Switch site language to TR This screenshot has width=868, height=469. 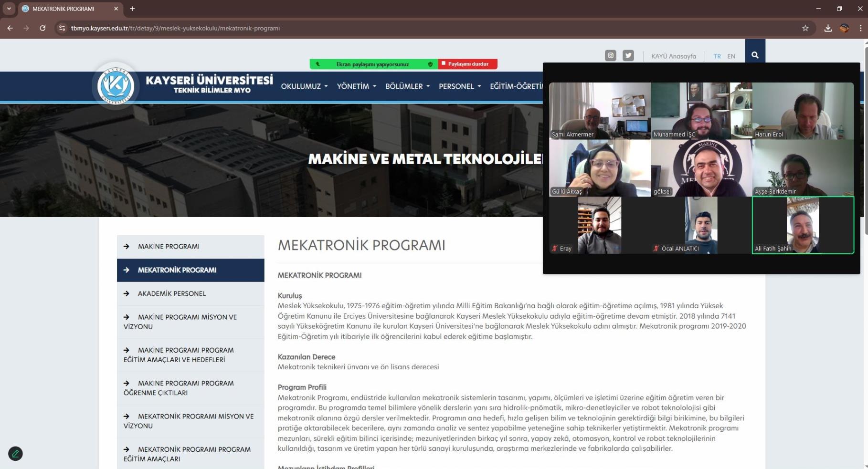click(717, 56)
